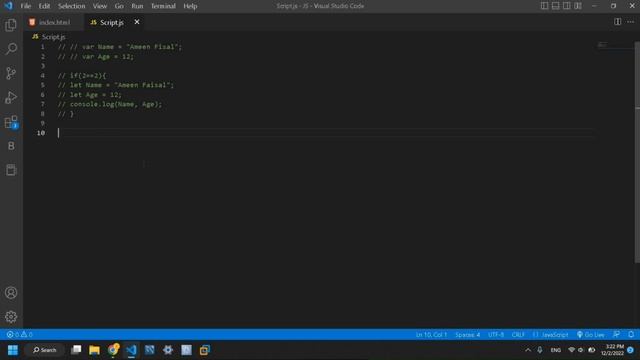
Task: Open Chrome from taskbar
Action: tap(113, 350)
